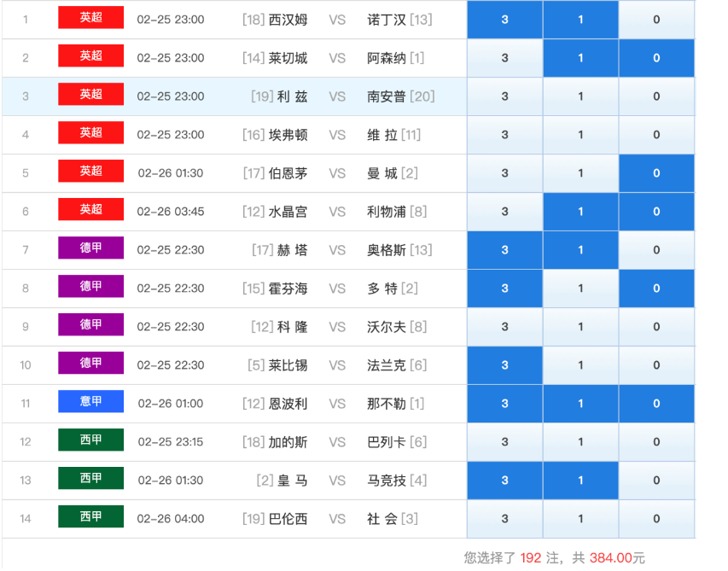Click the 192 注 bet count
Screen dimensions: 728x571
point(539,558)
